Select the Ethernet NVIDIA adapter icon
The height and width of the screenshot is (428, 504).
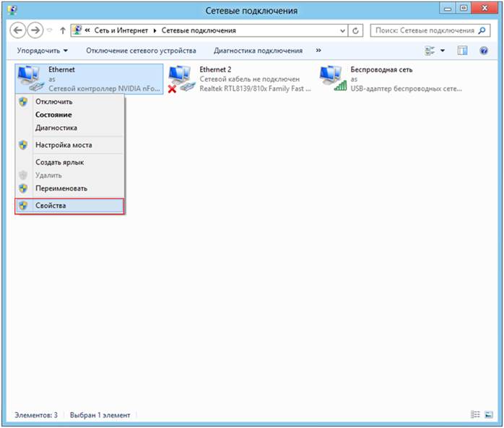30,79
